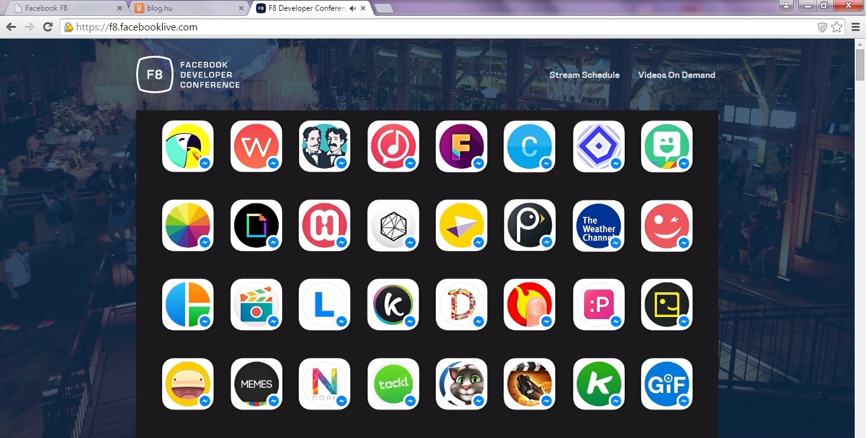Viewport: 868px width, 438px height.
Task: Select the clapperboard camera app icon
Action: (x=256, y=305)
